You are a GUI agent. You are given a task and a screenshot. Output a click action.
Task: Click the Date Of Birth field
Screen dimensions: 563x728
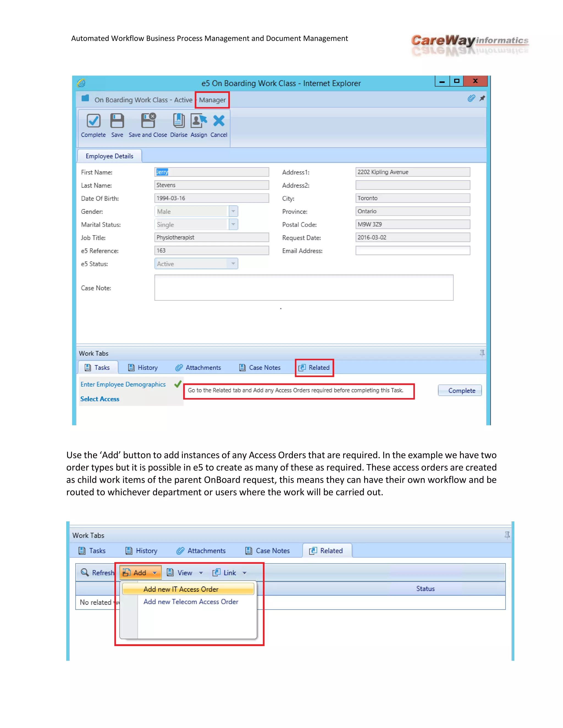tap(212, 198)
